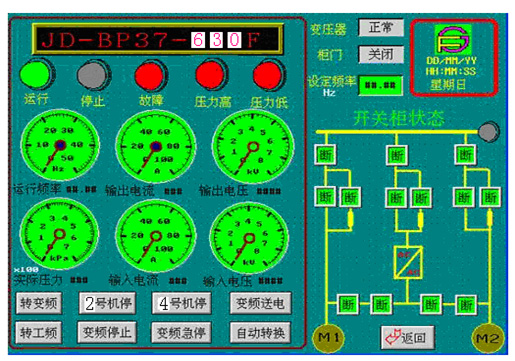Click the green 运行 running indicator lamp
The height and width of the screenshot is (361, 515).
tap(37, 74)
